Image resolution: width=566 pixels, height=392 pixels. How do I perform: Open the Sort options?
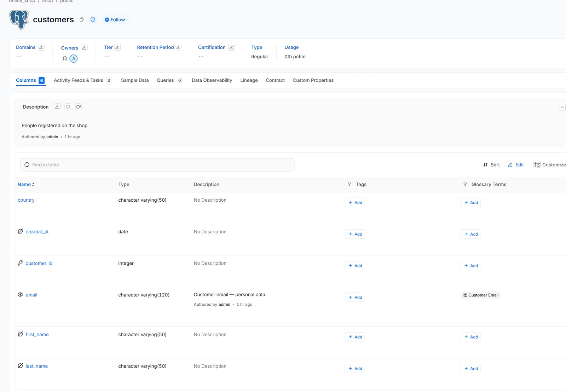[x=491, y=165]
